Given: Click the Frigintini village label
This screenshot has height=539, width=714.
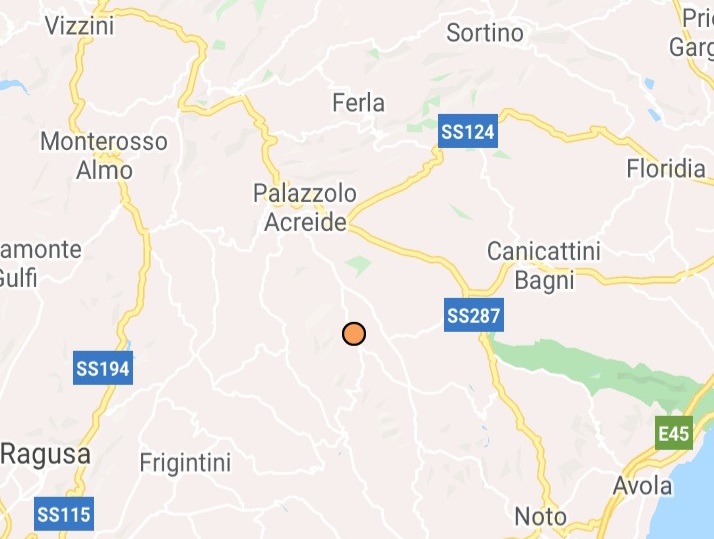Looking at the screenshot, I should (x=185, y=463).
